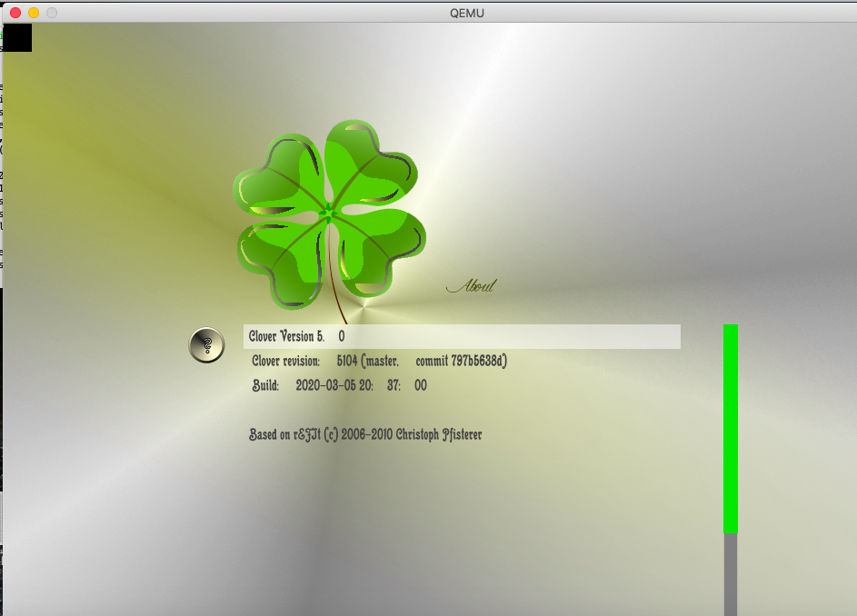The image size is (857, 616).
Task: Select the Clover revision 5104 line
Action: (379, 361)
